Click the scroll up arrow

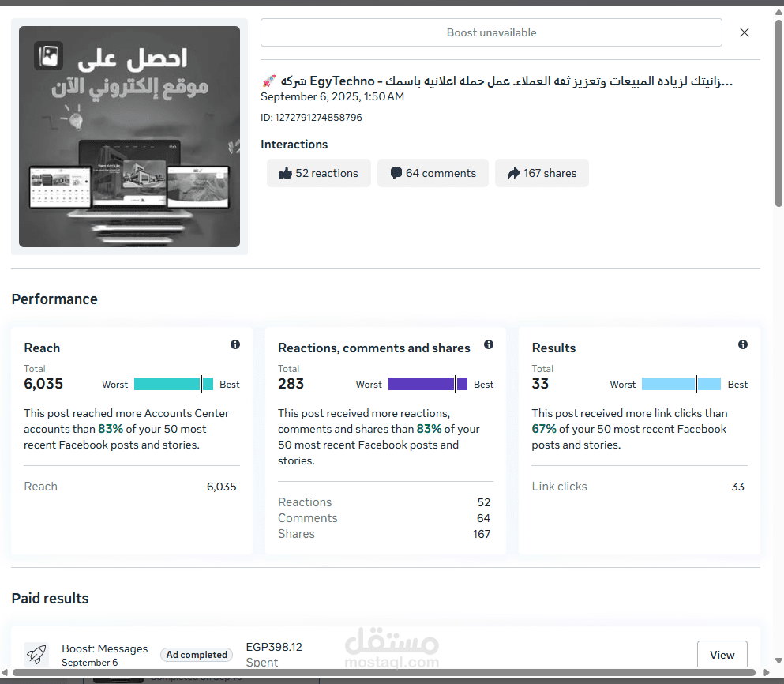[x=778, y=12]
